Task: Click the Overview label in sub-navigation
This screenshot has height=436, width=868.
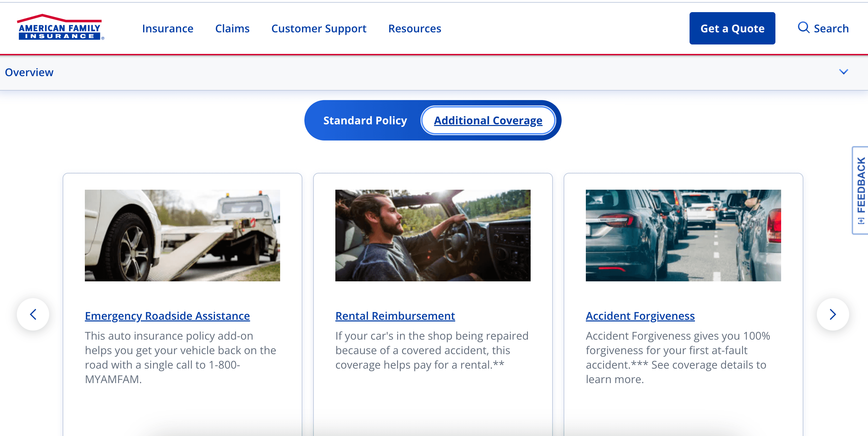Action: coord(29,72)
